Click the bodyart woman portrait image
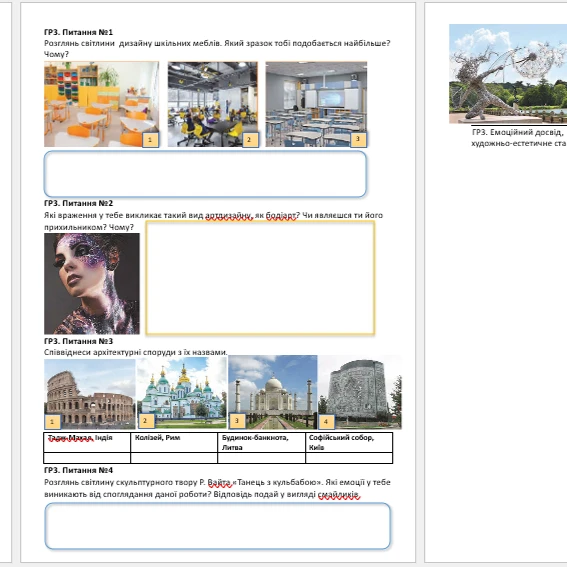 pyautogui.click(x=92, y=283)
